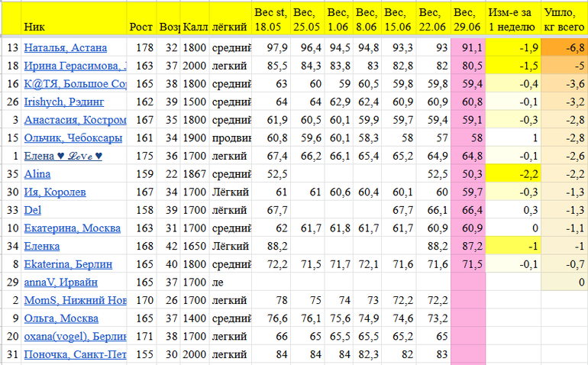Select the pink cell with 91,1
Image resolution: width=588 pixels, height=365 pixels.
pyautogui.click(x=468, y=48)
